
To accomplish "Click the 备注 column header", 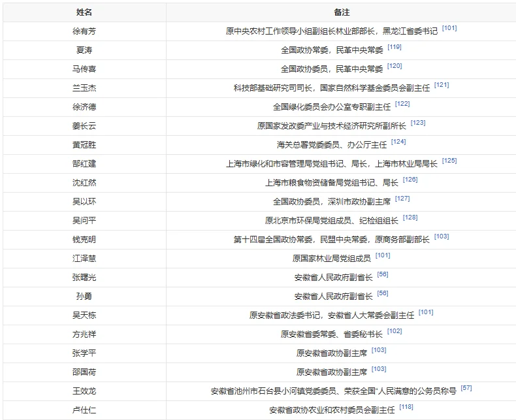I will [x=341, y=12].
